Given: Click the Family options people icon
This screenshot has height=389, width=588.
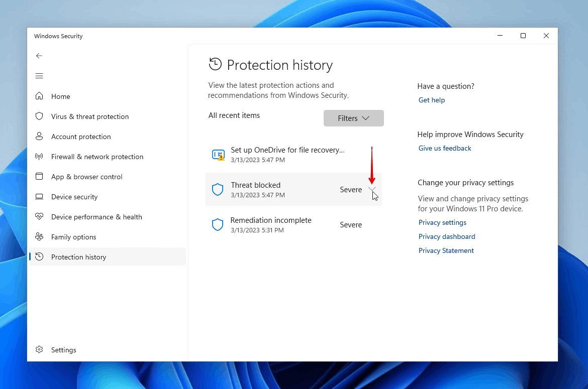Looking at the screenshot, I should click(x=39, y=236).
